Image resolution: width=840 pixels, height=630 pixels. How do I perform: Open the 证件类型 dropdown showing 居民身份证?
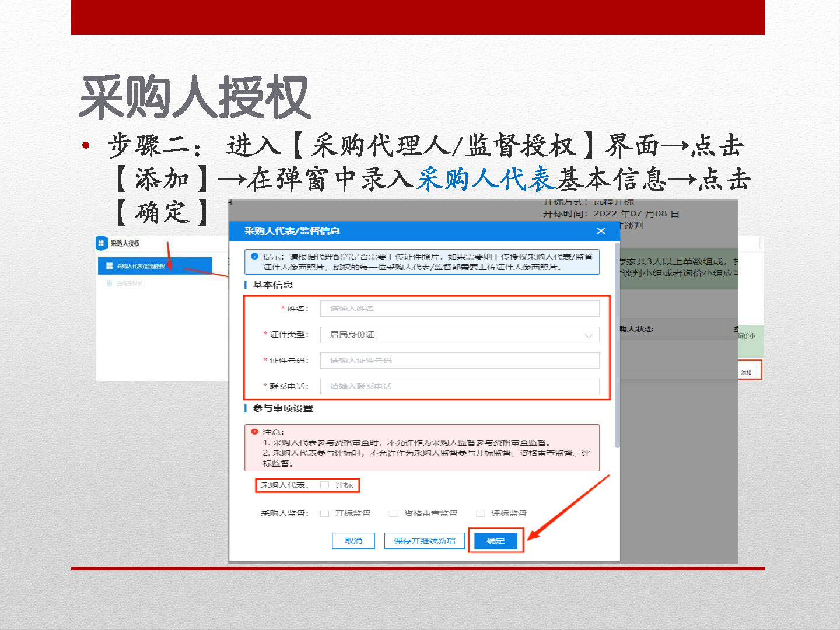[459, 335]
